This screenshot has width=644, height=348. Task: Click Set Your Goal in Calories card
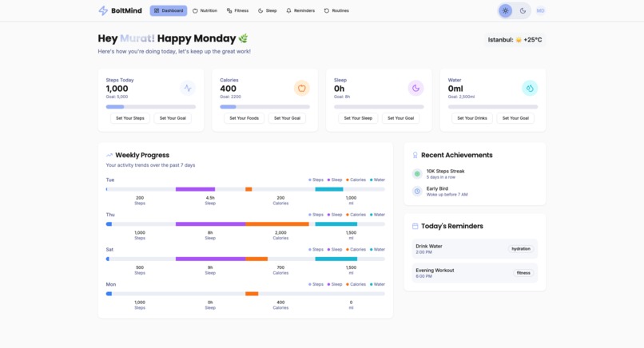pos(287,118)
